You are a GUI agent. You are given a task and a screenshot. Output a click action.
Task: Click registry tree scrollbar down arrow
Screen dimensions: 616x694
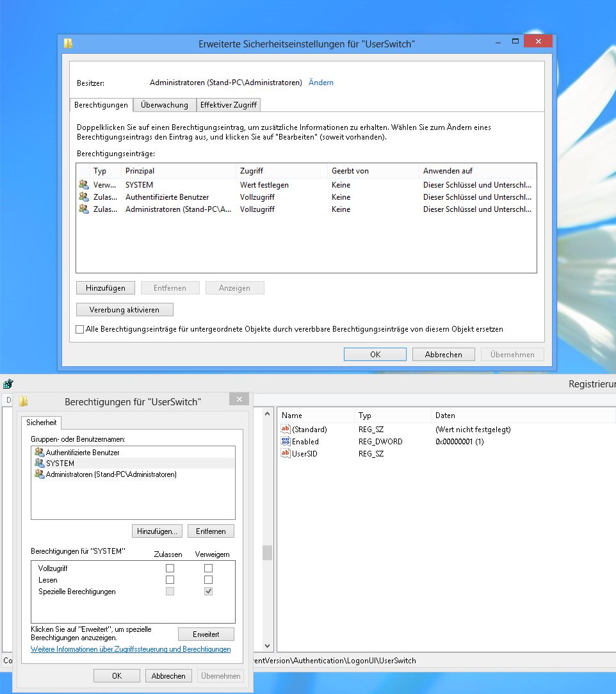tap(267, 646)
